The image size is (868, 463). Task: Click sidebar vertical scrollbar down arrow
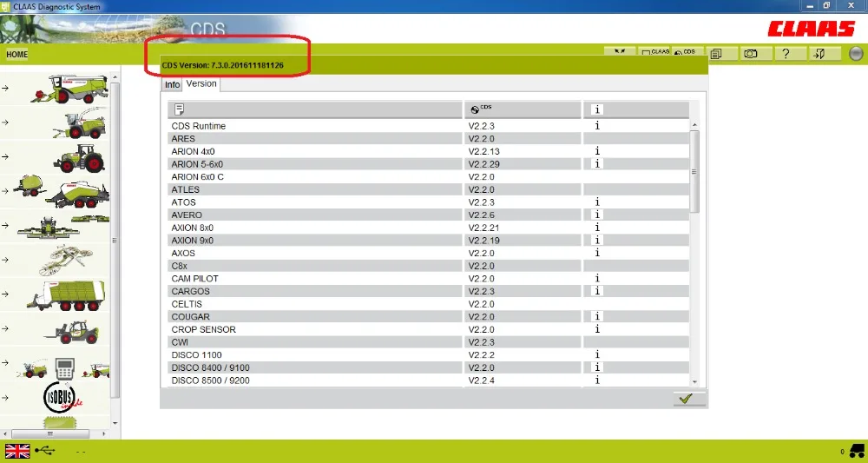pyautogui.click(x=115, y=424)
